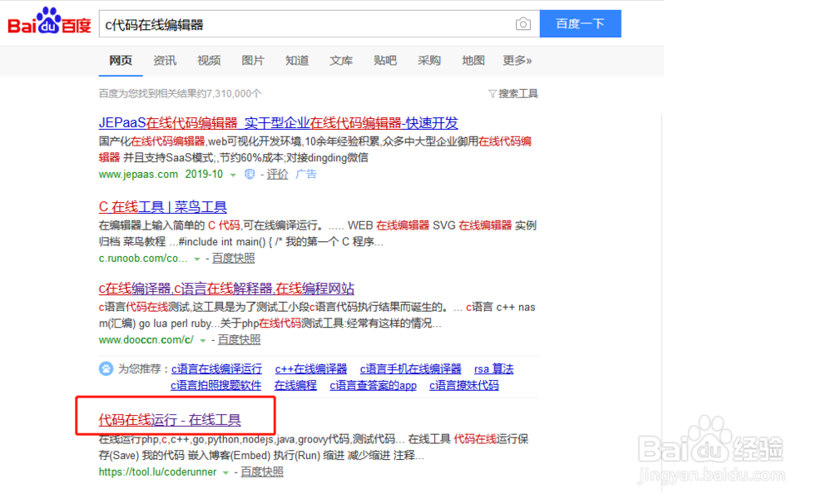Click recommended search c语言手机在线编译器
The width and height of the screenshot is (832, 504).
pos(411,368)
